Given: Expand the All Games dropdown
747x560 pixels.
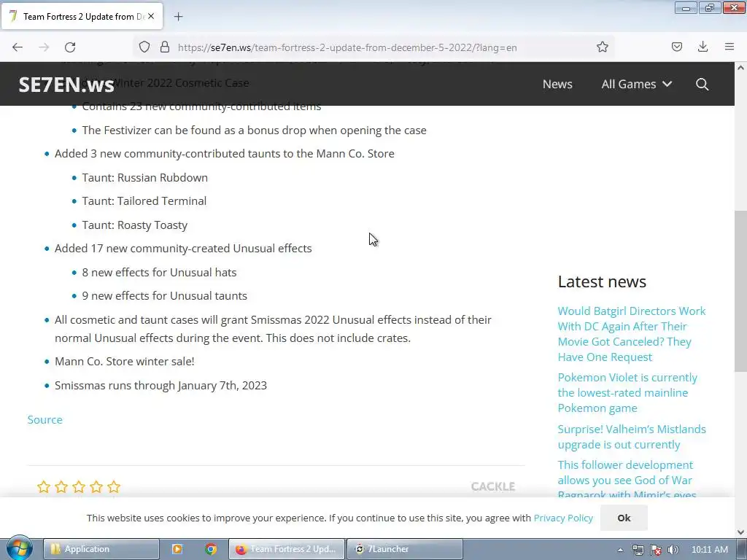Looking at the screenshot, I should coord(636,85).
